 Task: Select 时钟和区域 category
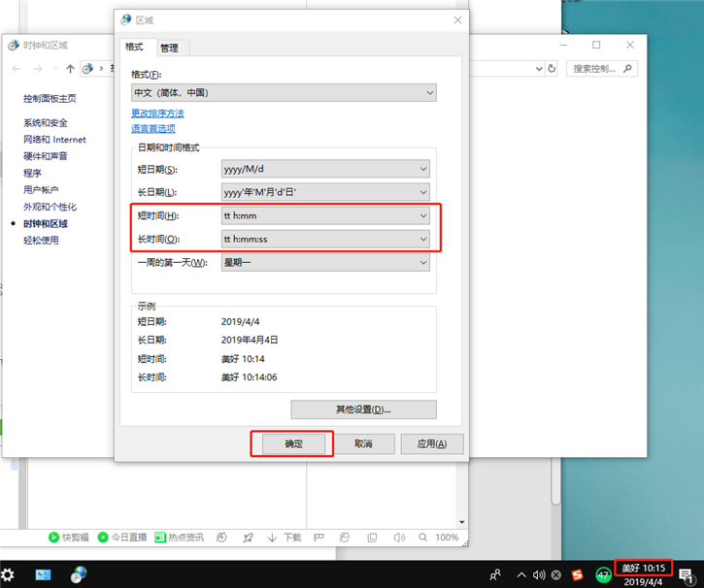tap(46, 223)
